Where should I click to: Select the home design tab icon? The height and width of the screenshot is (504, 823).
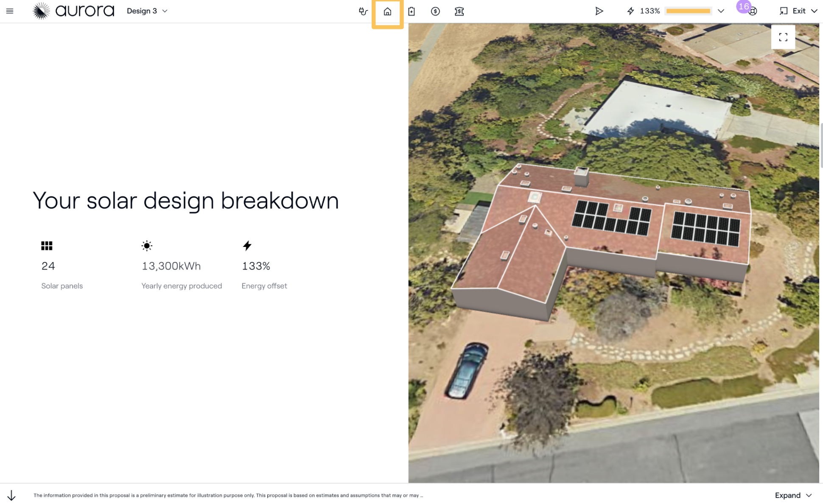[387, 11]
